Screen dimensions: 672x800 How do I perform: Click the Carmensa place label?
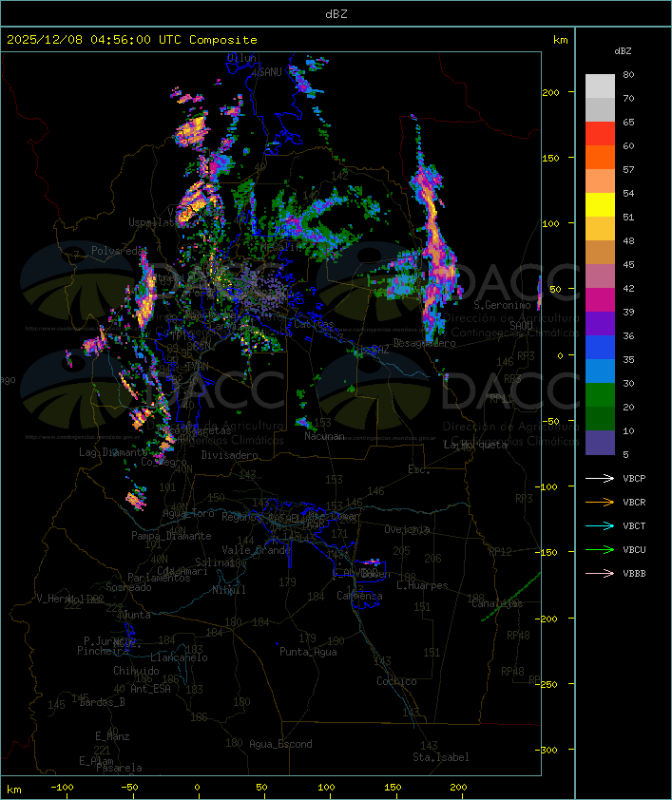coord(359,596)
